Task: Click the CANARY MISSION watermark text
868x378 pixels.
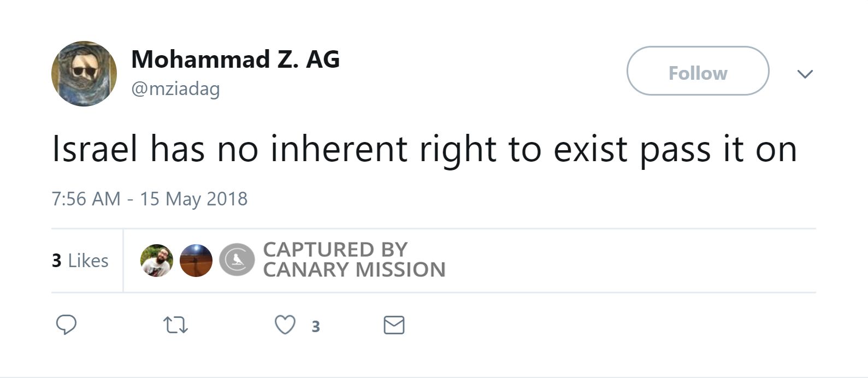Action: [354, 270]
